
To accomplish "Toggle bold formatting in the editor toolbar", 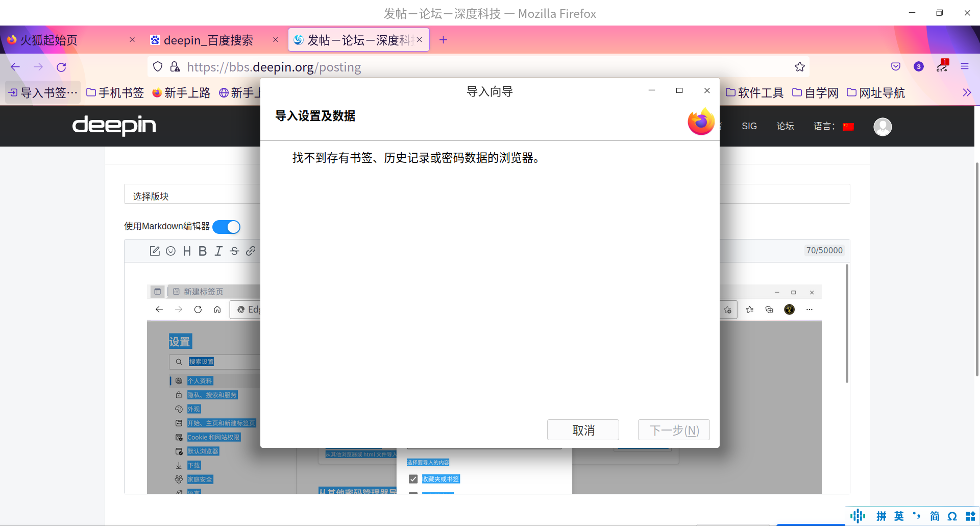I will [x=203, y=251].
